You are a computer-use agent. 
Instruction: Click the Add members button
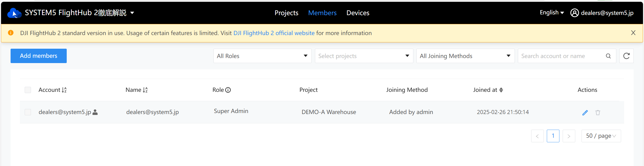[x=39, y=56]
